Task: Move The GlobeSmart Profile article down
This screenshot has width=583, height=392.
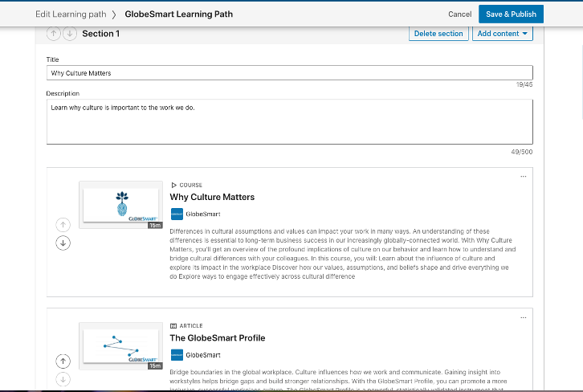Action: pos(63,379)
